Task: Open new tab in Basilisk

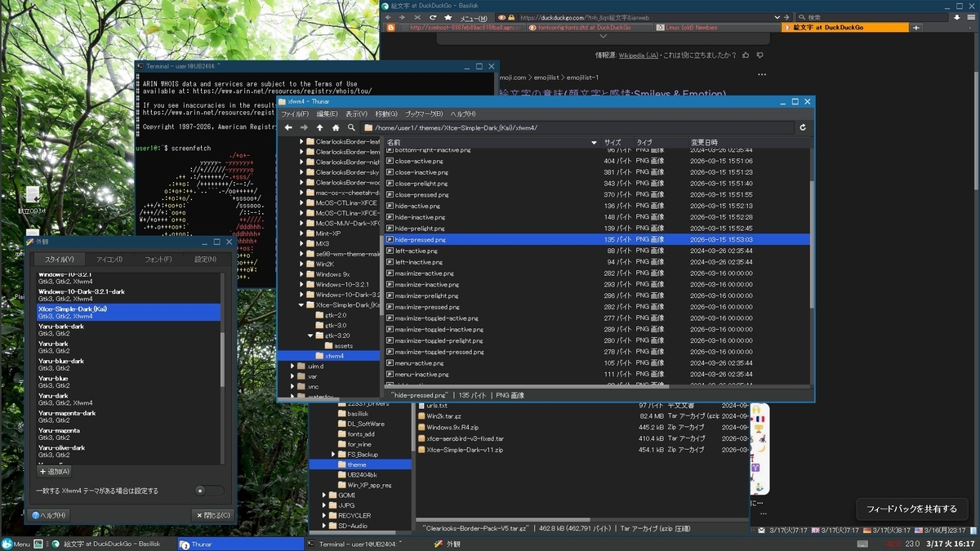Action: [916, 27]
